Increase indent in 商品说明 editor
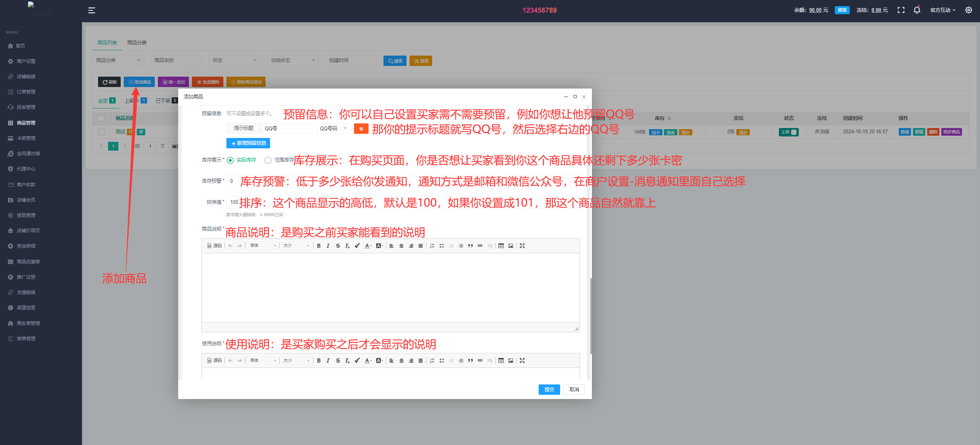The image size is (980, 445). coord(461,246)
